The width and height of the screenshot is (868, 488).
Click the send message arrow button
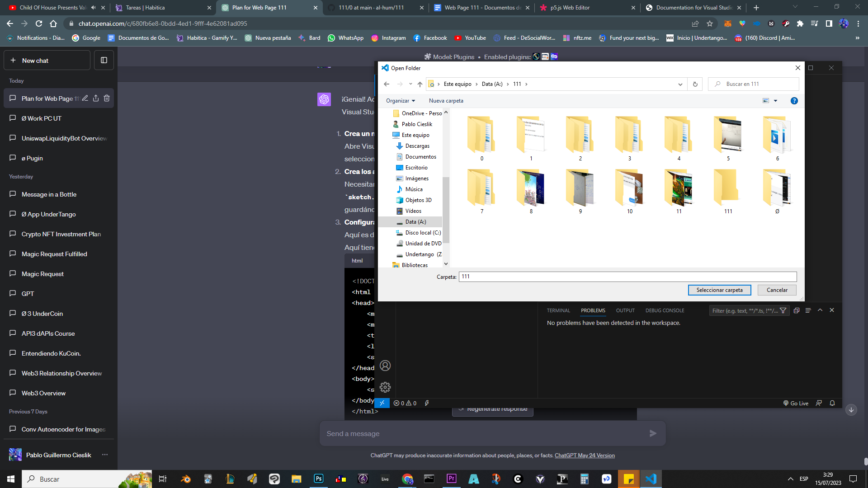click(653, 433)
